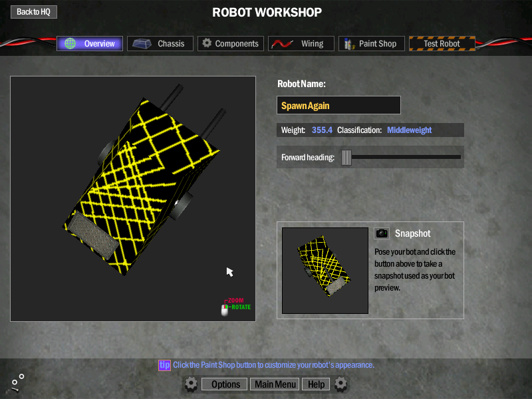Click the Robot Workshop title
The height and width of the screenshot is (399, 532).
(x=267, y=13)
